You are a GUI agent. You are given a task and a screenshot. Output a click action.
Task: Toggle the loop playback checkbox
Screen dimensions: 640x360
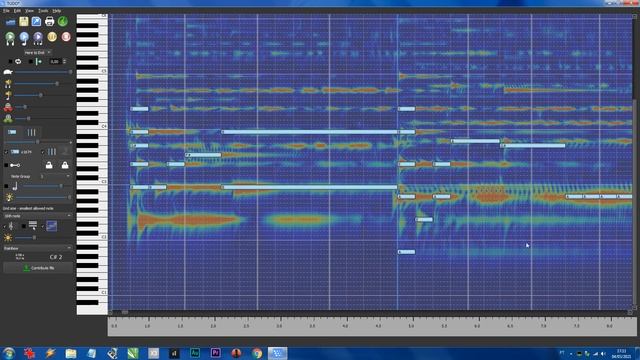(10, 62)
